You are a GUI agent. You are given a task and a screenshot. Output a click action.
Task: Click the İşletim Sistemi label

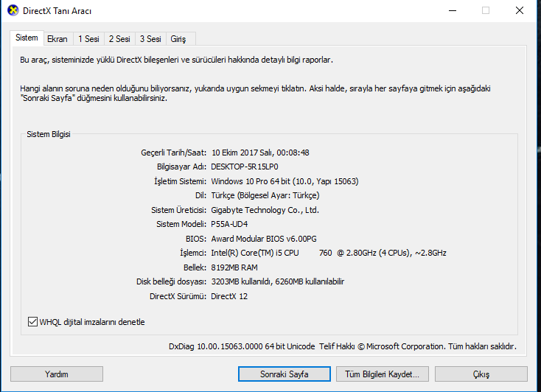[x=180, y=181]
